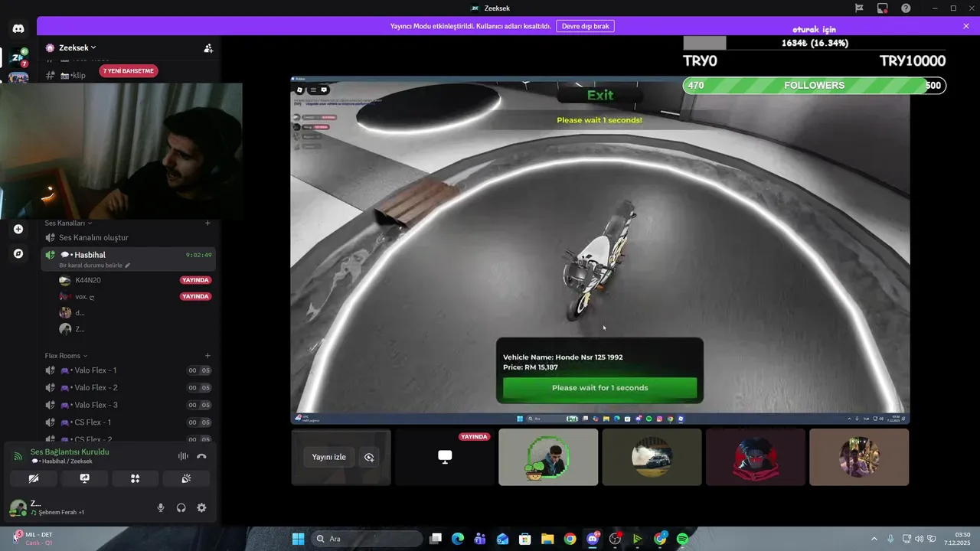Open the discover servers compass icon
The width and height of the screenshot is (980, 551).
(x=18, y=253)
